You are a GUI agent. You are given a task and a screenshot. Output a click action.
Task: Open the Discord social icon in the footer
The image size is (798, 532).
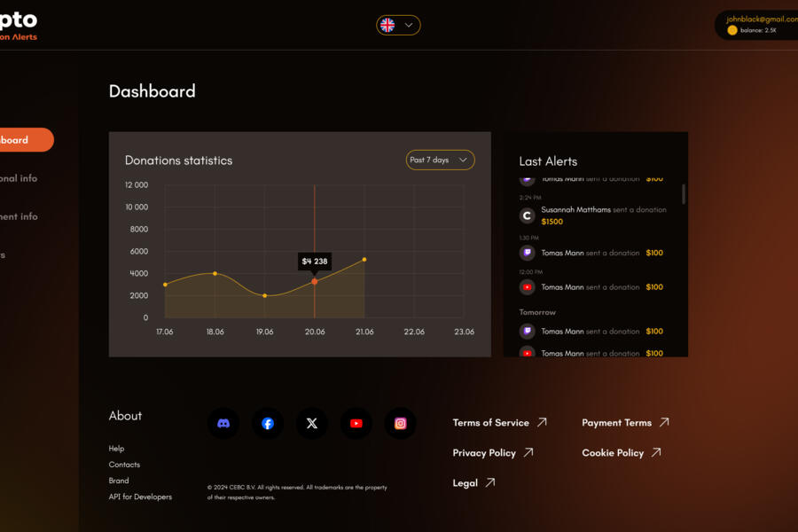(223, 423)
